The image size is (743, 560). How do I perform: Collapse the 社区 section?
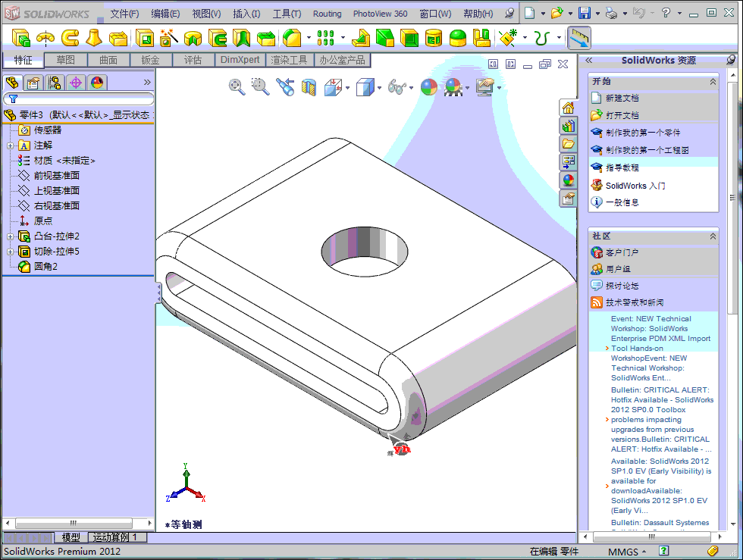coord(713,236)
